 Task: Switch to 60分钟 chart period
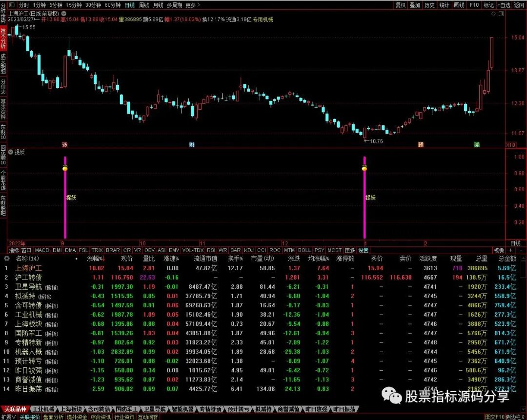113,5
